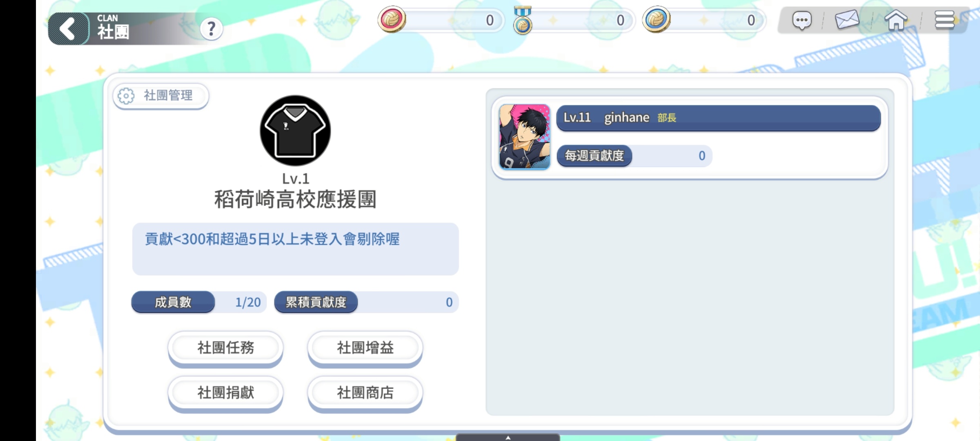Screen dimensions: 980x441
Task: Go back using the left arrow button
Action: click(x=68, y=29)
